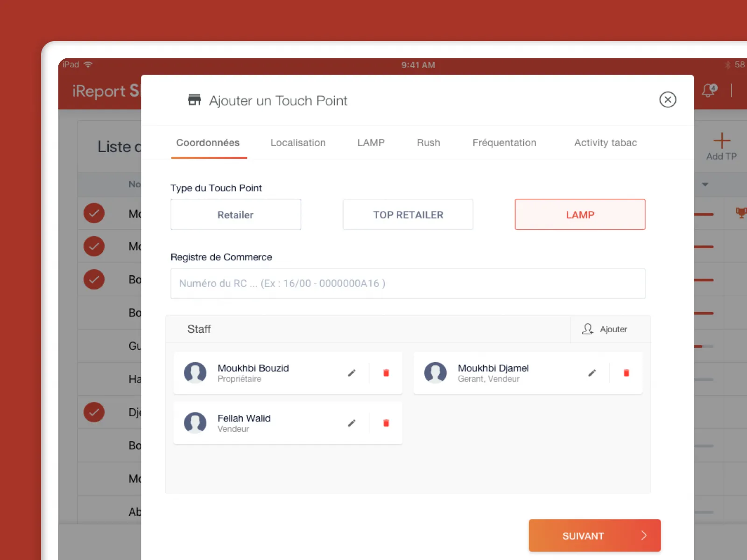
Task: Toggle the checkmark beside the Dj row
Action: click(x=94, y=412)
